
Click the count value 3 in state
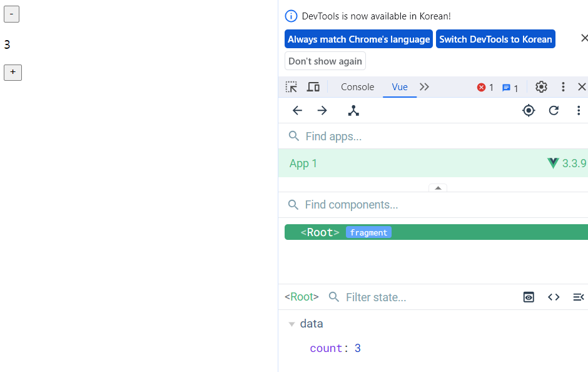(357, 348)
